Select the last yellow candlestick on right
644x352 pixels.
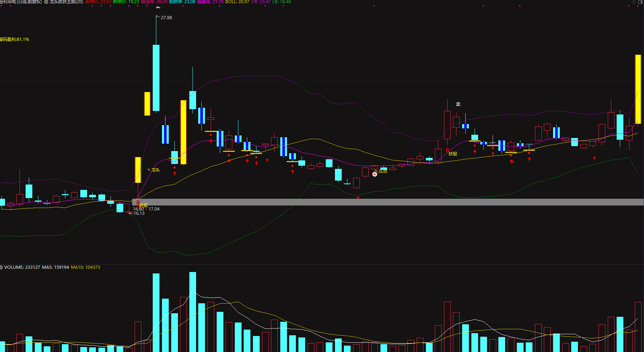(x=638, y=89)
